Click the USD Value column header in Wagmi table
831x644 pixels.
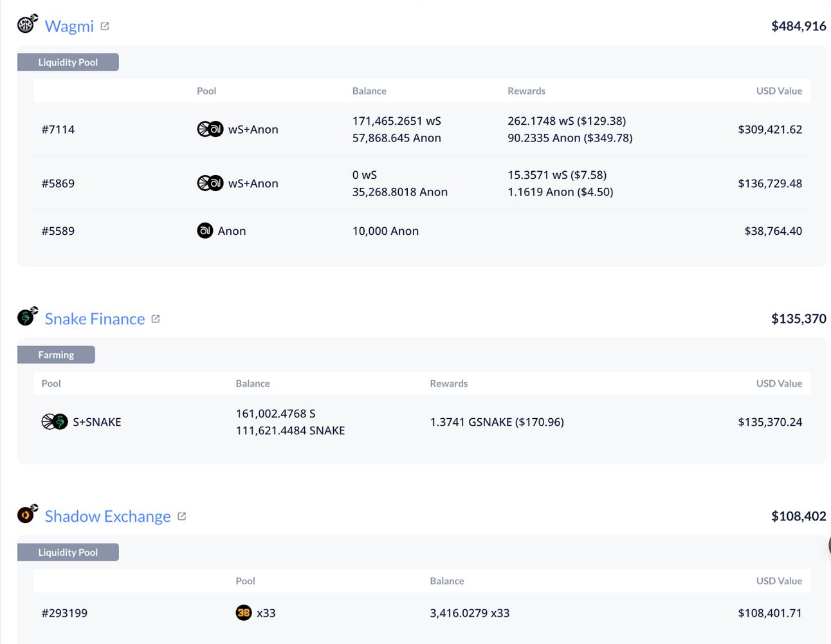tap(779, 91)
